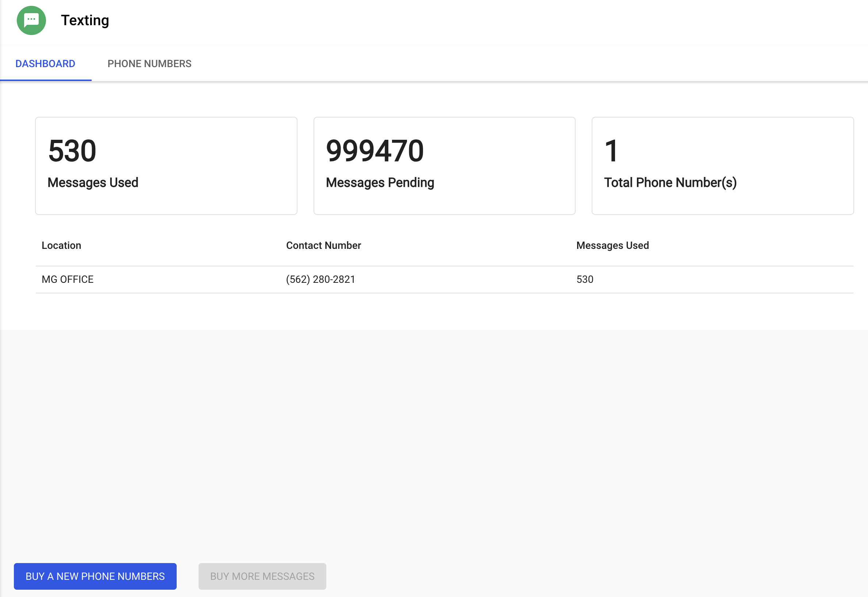Click the Location column header

[x=61, y=245]
